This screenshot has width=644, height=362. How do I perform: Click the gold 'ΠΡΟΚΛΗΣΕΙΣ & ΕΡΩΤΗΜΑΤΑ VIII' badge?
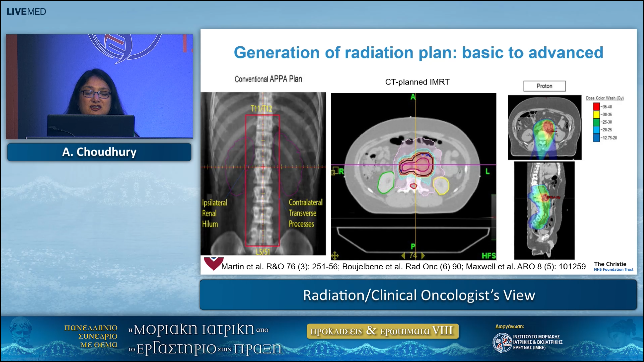pyautogui.click(x=383, y=331)
